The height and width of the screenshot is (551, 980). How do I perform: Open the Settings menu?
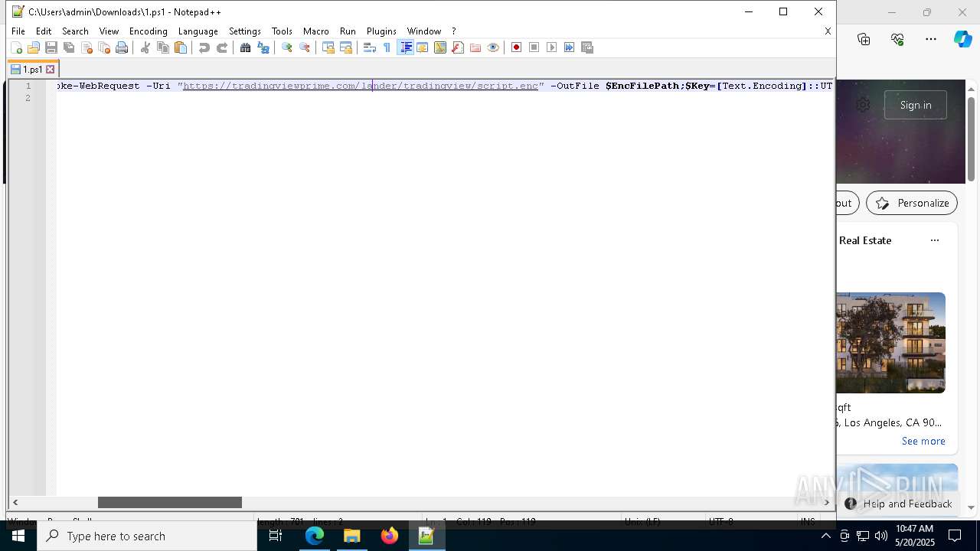pyautogui.click(x=245, y=31)
